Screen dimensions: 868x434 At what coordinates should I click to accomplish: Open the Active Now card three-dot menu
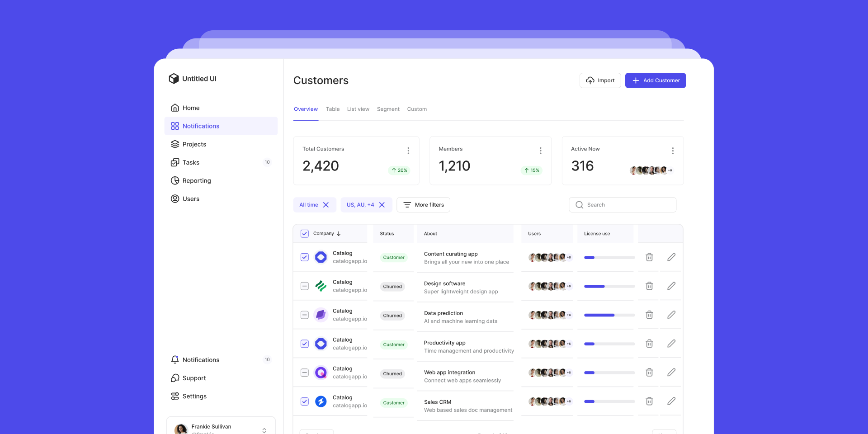click(x=673, y=151)
